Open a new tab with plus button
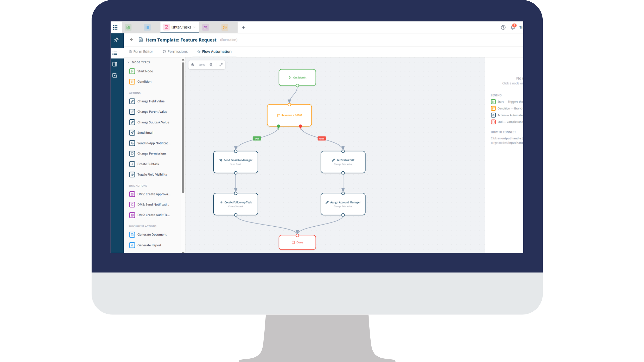 [x=244, y=27]
